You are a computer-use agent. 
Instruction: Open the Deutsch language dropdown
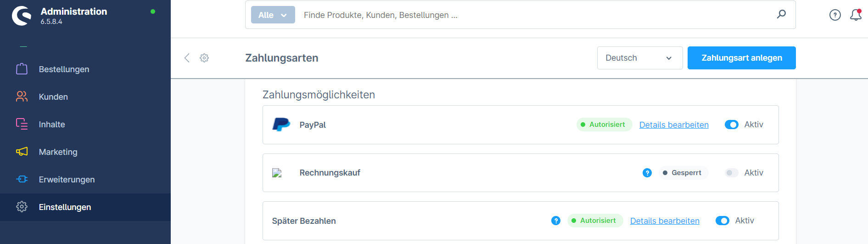[640, 58]
